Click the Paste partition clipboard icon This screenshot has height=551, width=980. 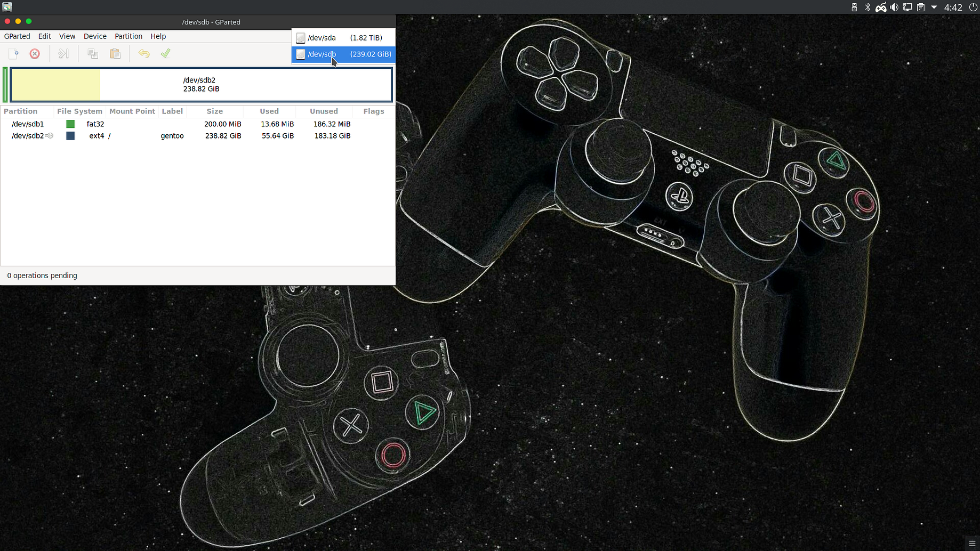(115, 53)
